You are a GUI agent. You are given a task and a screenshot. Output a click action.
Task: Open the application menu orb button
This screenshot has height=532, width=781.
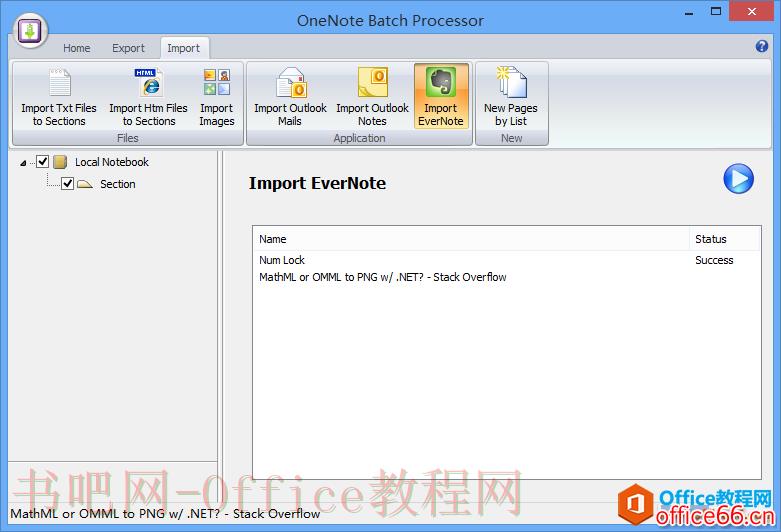point(30,31)
